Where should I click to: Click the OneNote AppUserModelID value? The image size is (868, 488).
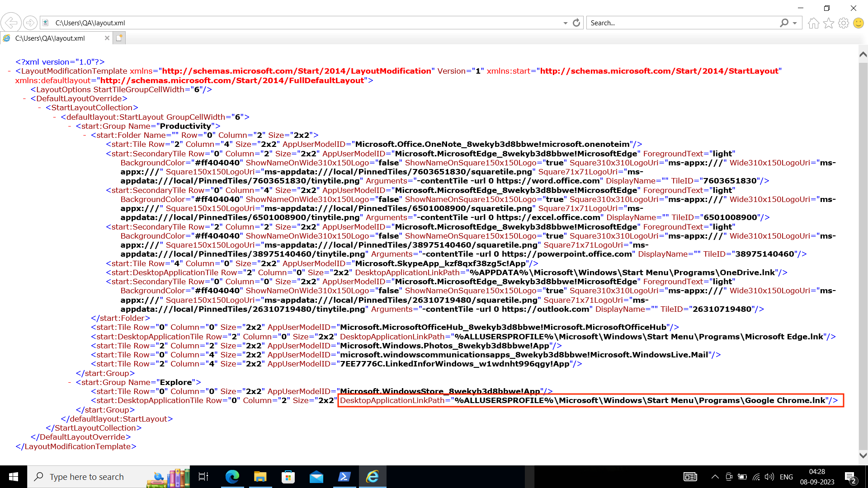tap(492, 144)
